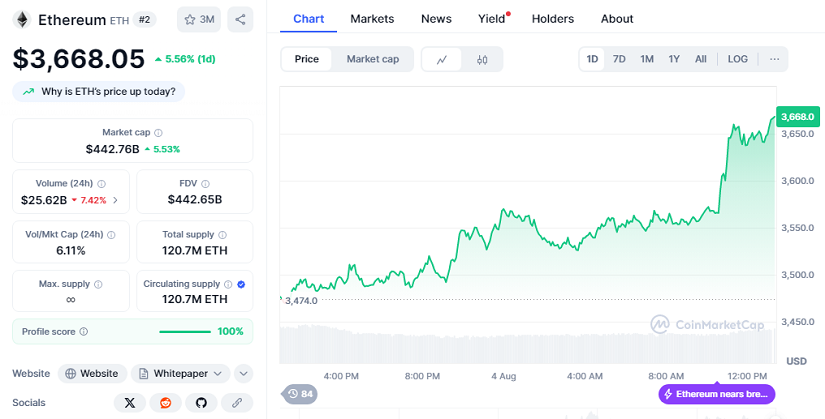Viewport: 825px width, 419px height.
Task: Click Market cap info icon
Action: [158, 133]
